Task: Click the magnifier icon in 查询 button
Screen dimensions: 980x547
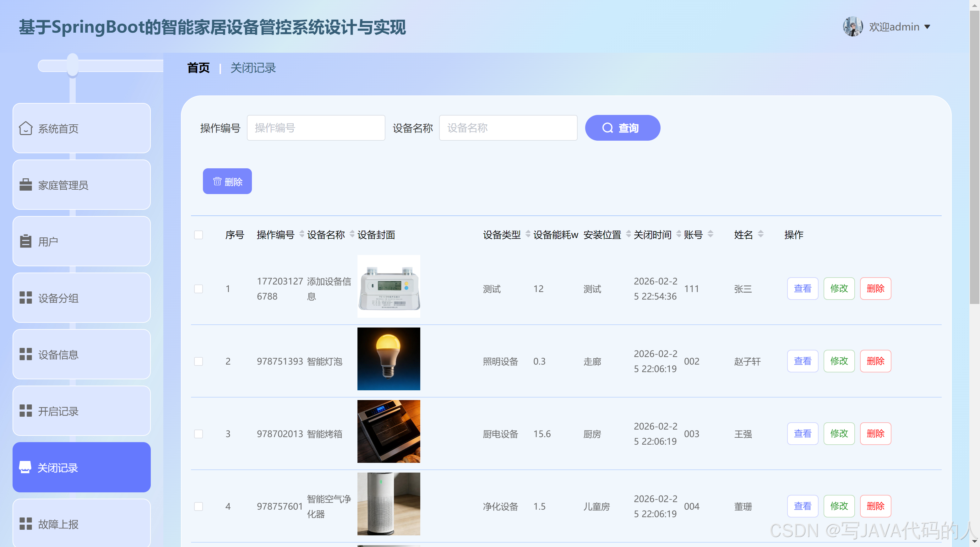Action: [x=607, y=128]
